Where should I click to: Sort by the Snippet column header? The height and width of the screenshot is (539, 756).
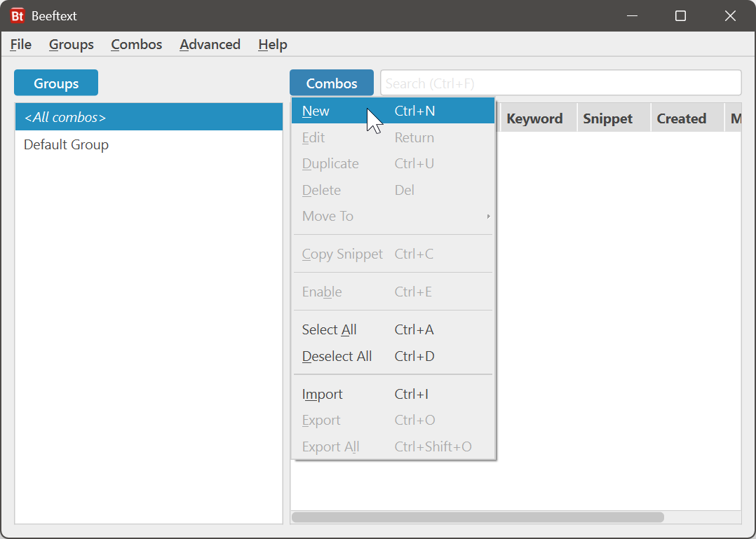(x=614, y=118)
